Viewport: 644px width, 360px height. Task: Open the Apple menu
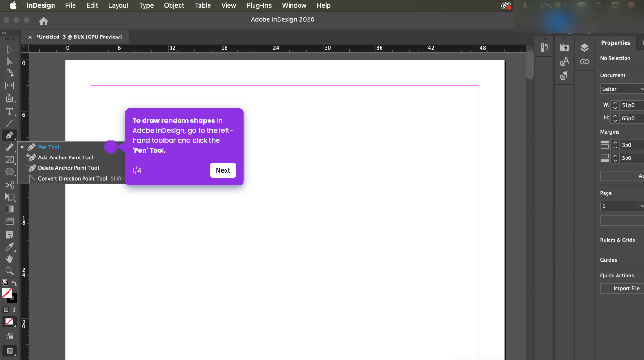click(13, 5)
